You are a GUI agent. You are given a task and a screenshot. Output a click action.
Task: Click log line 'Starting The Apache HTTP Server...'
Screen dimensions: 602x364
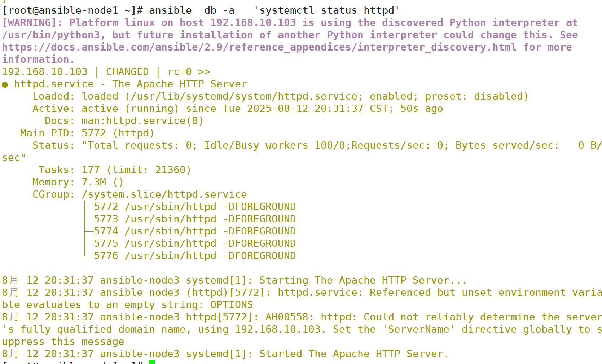pyautogui.click(x=234, y=280)
